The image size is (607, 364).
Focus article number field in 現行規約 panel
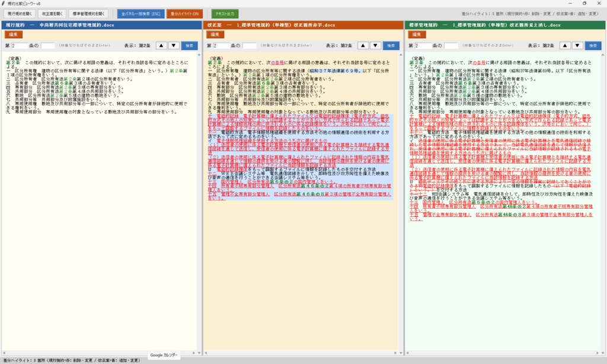(x=20, y=46)
